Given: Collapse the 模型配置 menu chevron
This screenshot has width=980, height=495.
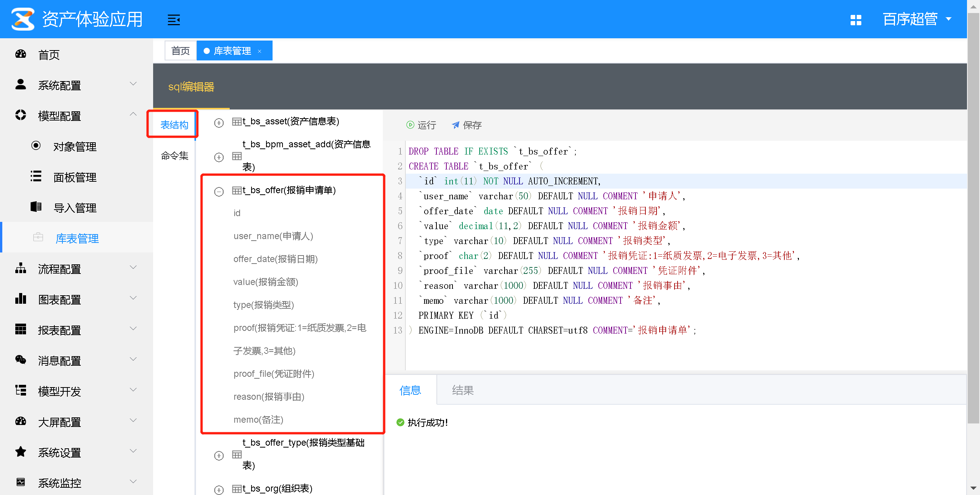Looking at the screenshot, I should [x=133, y=114].
